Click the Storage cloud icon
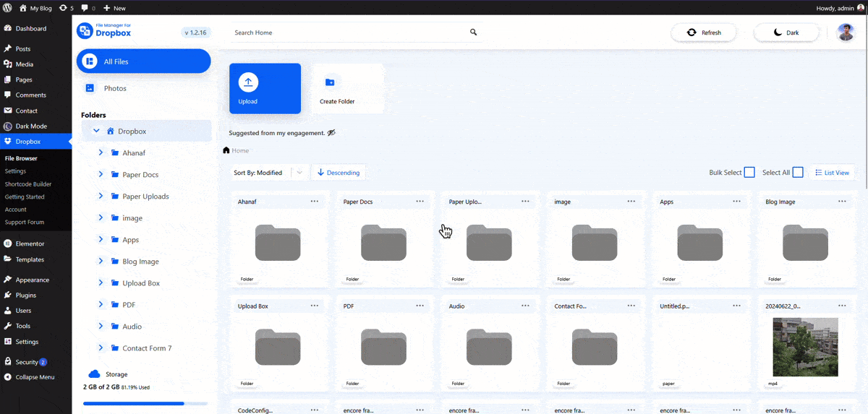Image resolution: width=868 pixels, height=414 pixels. click(x=94, y=374)
